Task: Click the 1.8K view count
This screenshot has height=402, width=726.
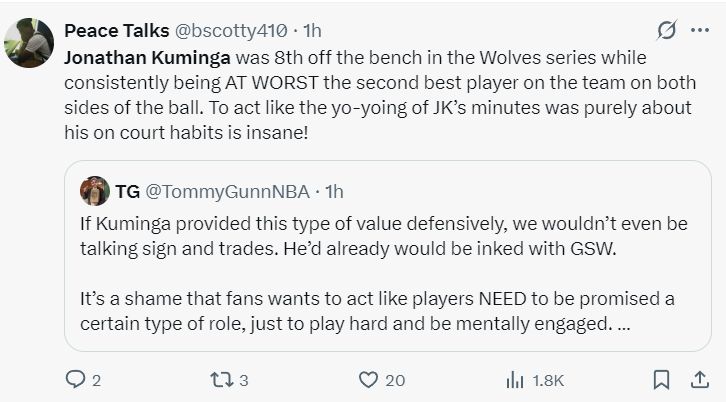Action: tap(548, 379)
